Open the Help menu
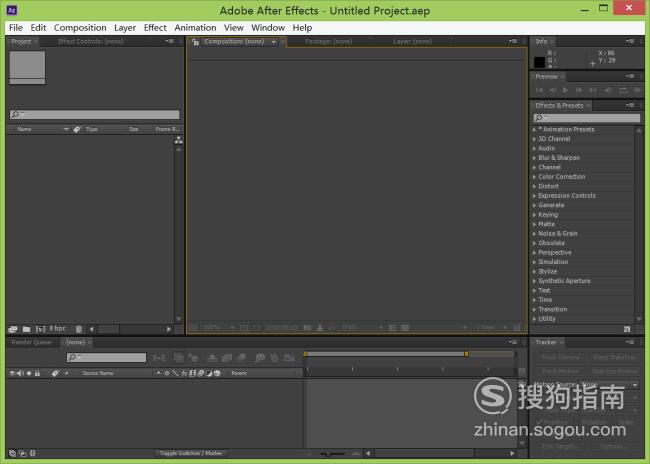 click(302, 28)
